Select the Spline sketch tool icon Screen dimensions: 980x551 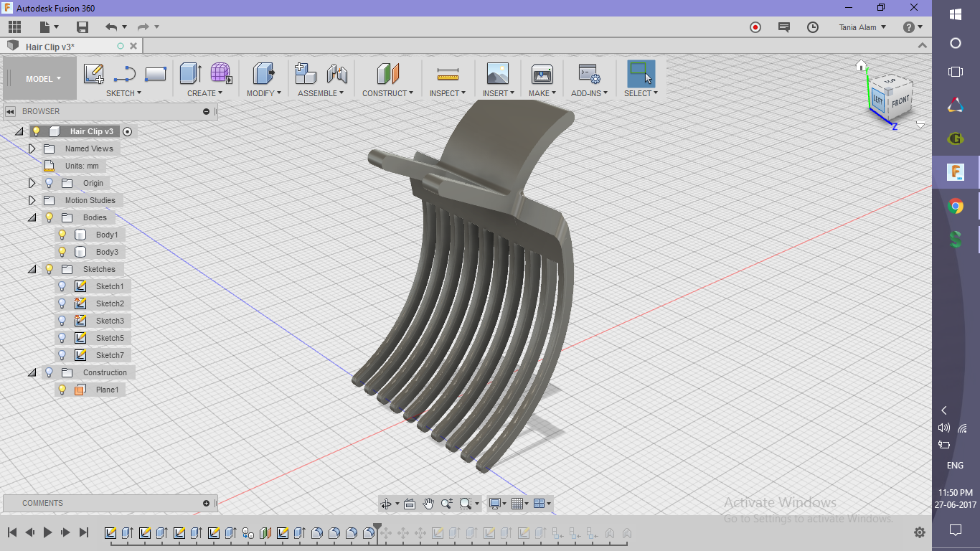click(x=125, y=73)
